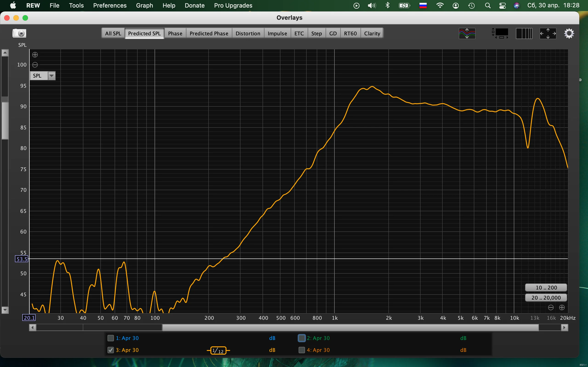Open graph controls gear icon
Viewport: 588px width, 367px height.
(569, 33)
